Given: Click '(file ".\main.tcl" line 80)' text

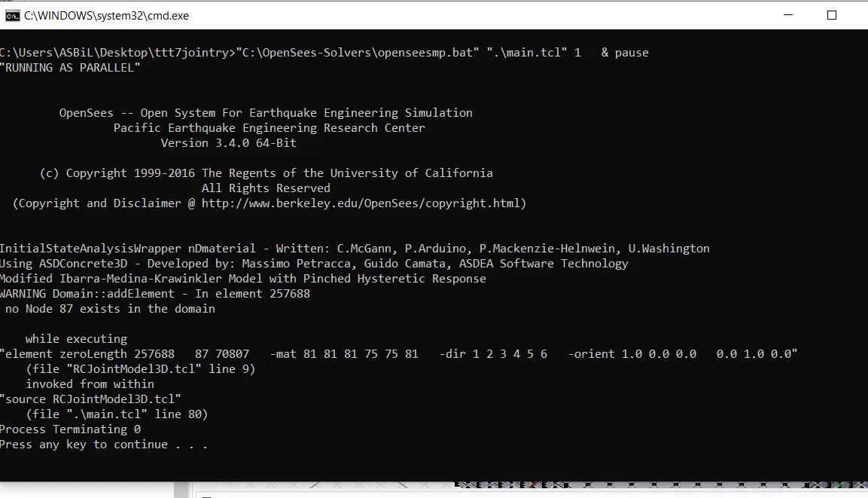Looking at the screenshot, I should pos(117,414).
